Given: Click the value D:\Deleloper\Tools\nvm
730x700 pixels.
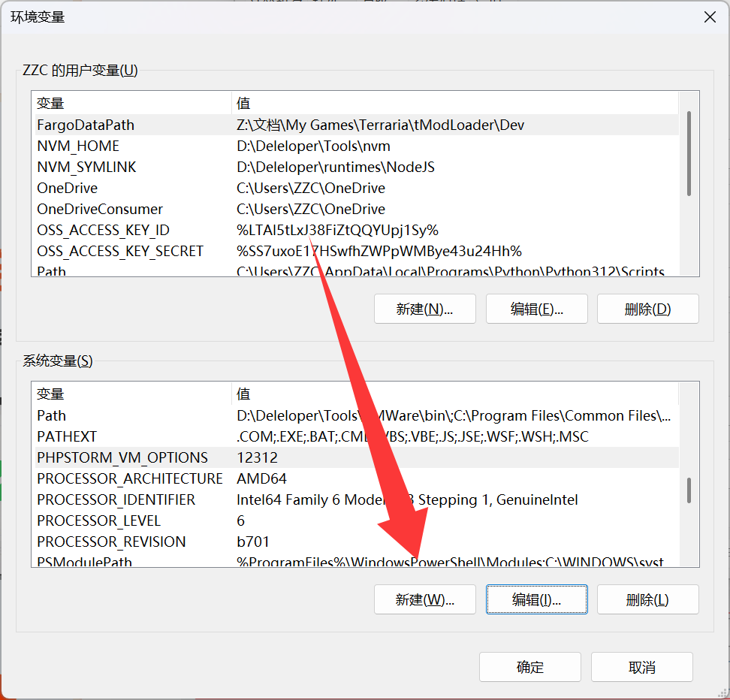Looking at the screenshot, I should (x=313, y=146).
